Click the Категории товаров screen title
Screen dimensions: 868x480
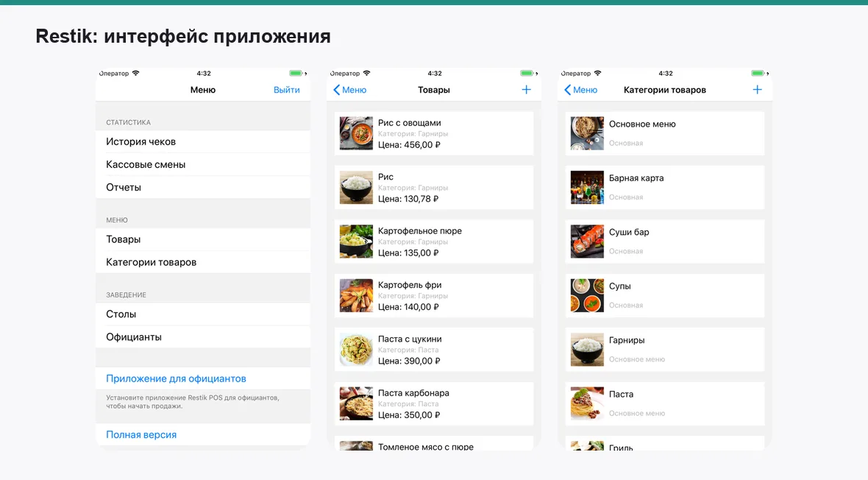664,90
